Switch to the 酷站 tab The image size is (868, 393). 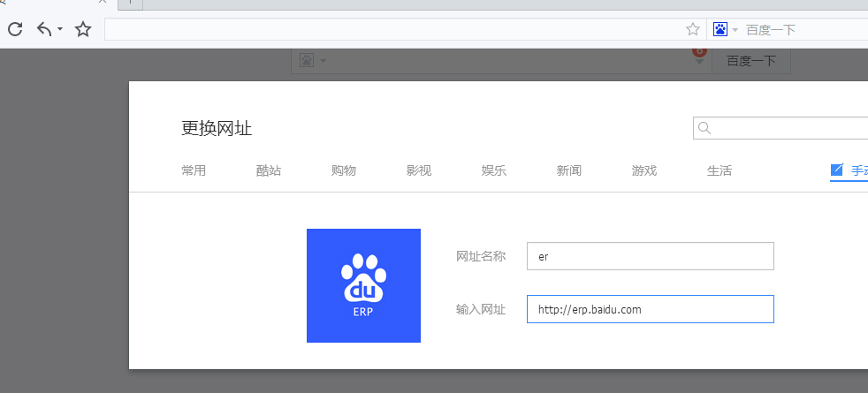tap(269, 170)
